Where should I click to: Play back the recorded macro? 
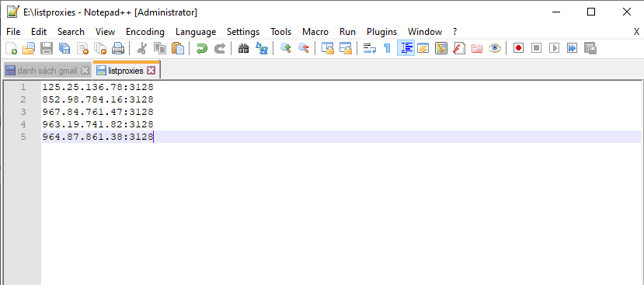click(554, 48)
